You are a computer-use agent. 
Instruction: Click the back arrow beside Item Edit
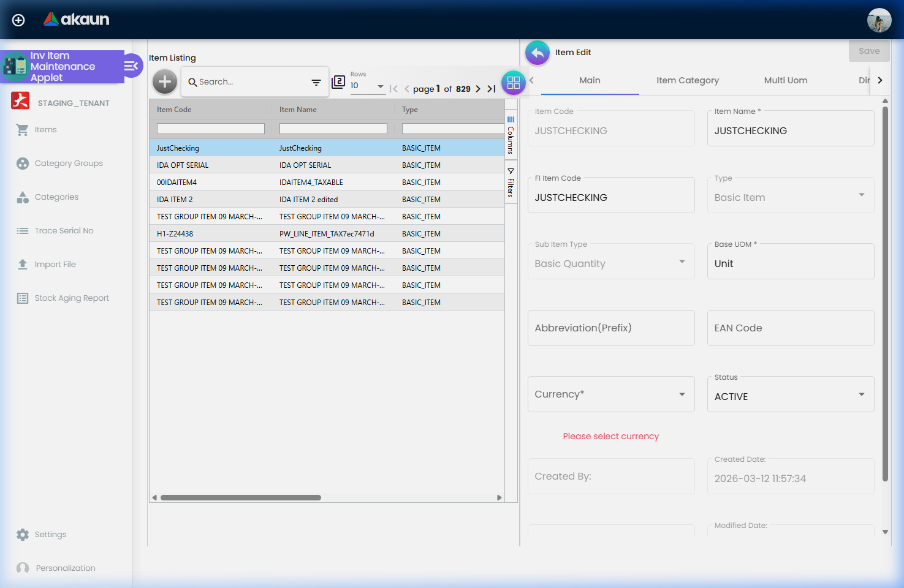(537, 53)
